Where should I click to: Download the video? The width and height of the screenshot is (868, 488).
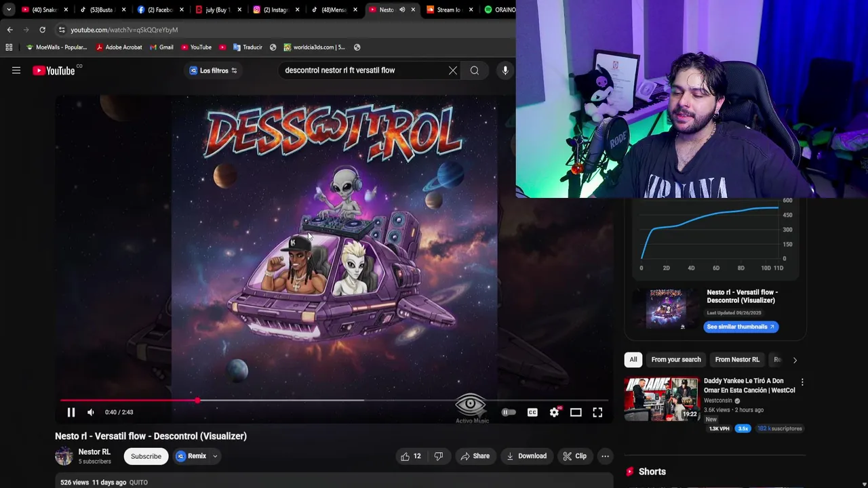pos(527,456)
